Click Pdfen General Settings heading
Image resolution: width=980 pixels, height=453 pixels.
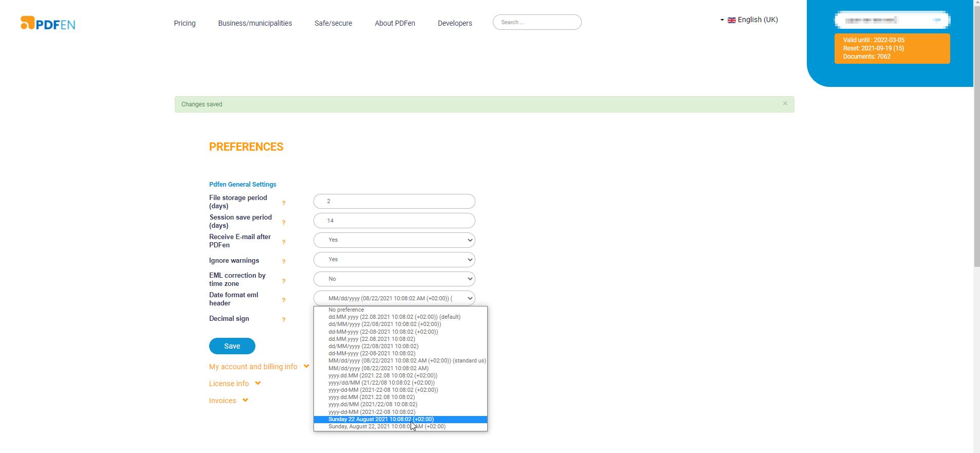coord(243,184)
